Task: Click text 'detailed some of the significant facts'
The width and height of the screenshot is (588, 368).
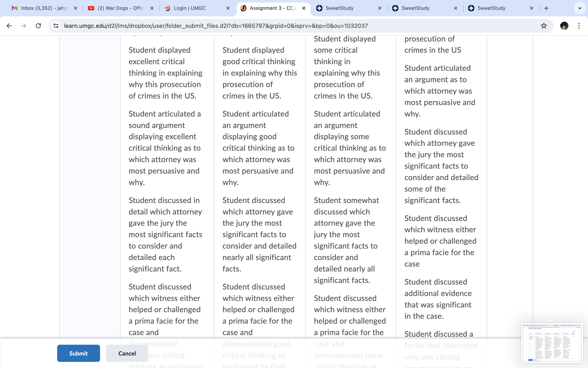Action: [x=441, y=189]
